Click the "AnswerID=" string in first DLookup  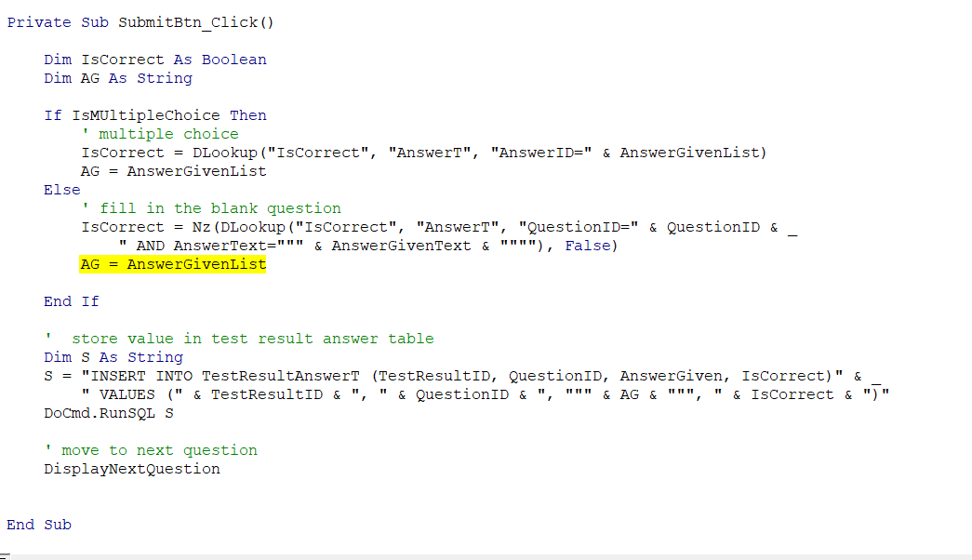point(541,153)
